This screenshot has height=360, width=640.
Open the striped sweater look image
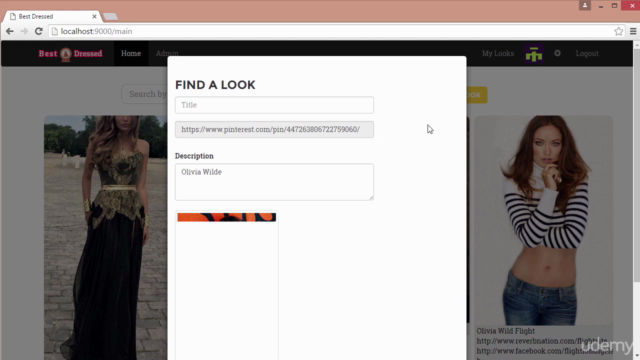pyautogui.click(x=543, y=220)
